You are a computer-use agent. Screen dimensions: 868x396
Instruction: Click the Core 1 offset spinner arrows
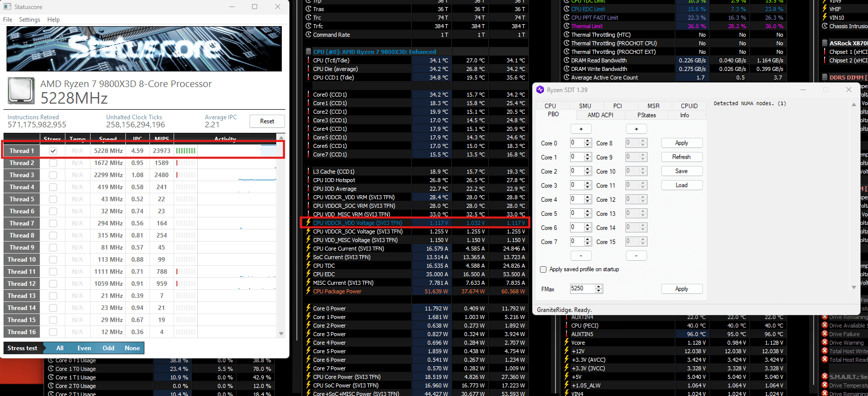(588, 157)
